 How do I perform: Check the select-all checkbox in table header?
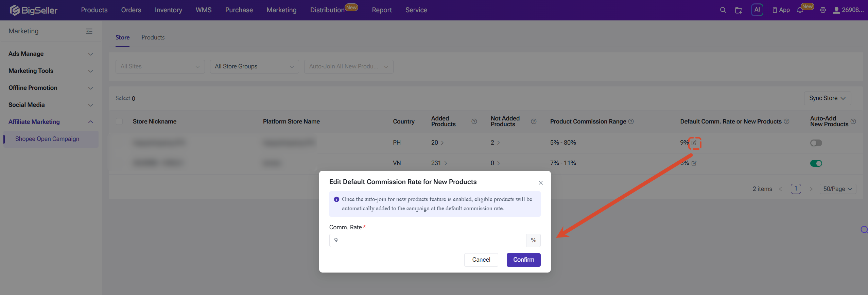coord(119,121)
